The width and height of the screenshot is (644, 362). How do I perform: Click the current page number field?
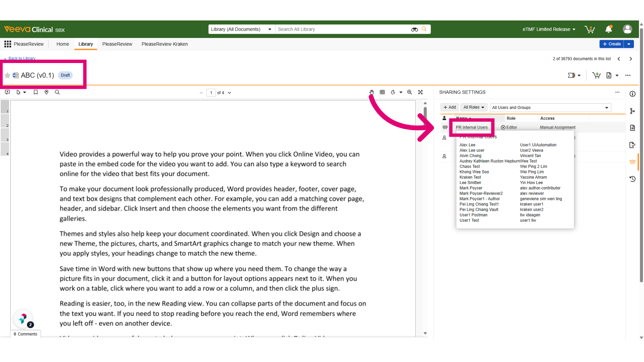(211, 93)
